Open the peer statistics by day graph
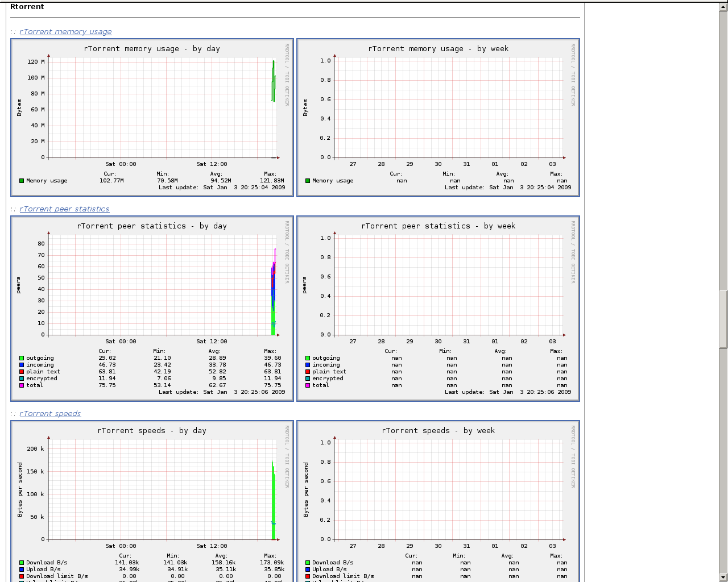728x582 pixels. tap(152, 309)
